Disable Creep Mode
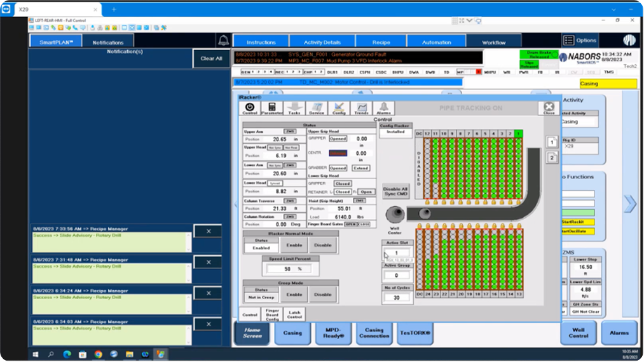644x362 pixels. tap(323, 295)
